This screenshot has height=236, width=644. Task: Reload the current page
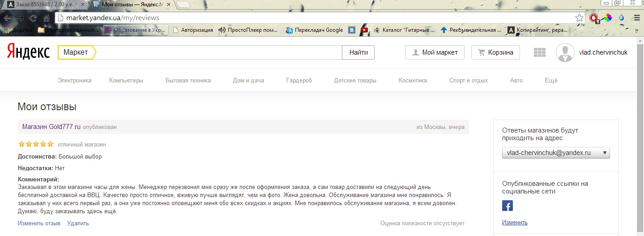pyautogui.click(x=33, y=18)
